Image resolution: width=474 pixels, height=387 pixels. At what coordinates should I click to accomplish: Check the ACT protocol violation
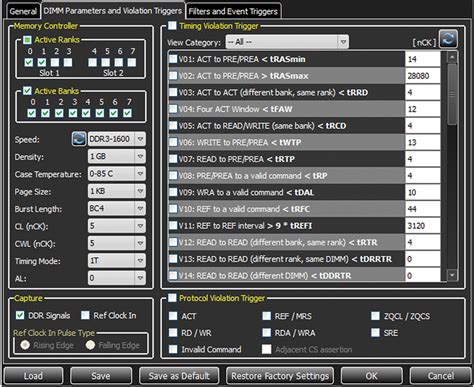pyautogui.click(x=173, y=316)
